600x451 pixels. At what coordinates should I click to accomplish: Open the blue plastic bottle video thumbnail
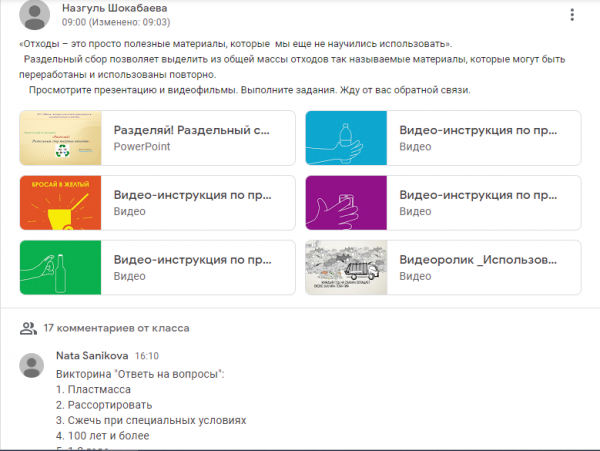tap(345, 138)
